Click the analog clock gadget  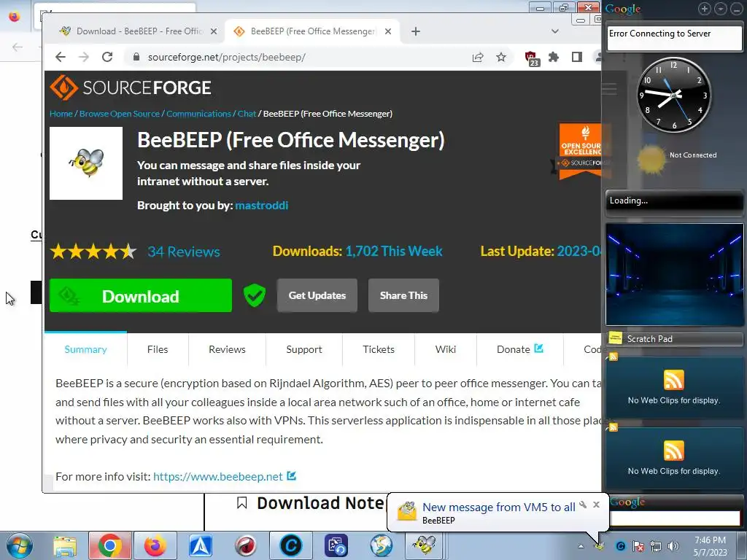(x=674, y=96)
